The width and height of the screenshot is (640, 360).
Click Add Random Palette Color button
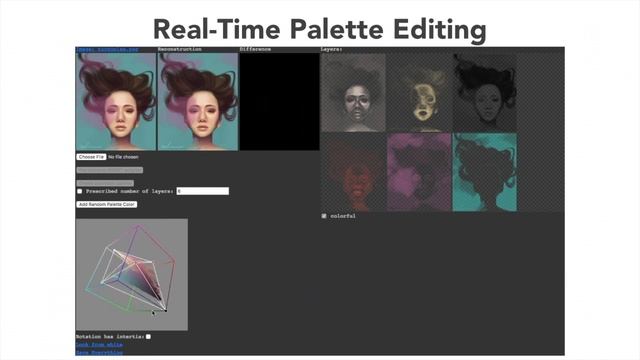point(107,204)
